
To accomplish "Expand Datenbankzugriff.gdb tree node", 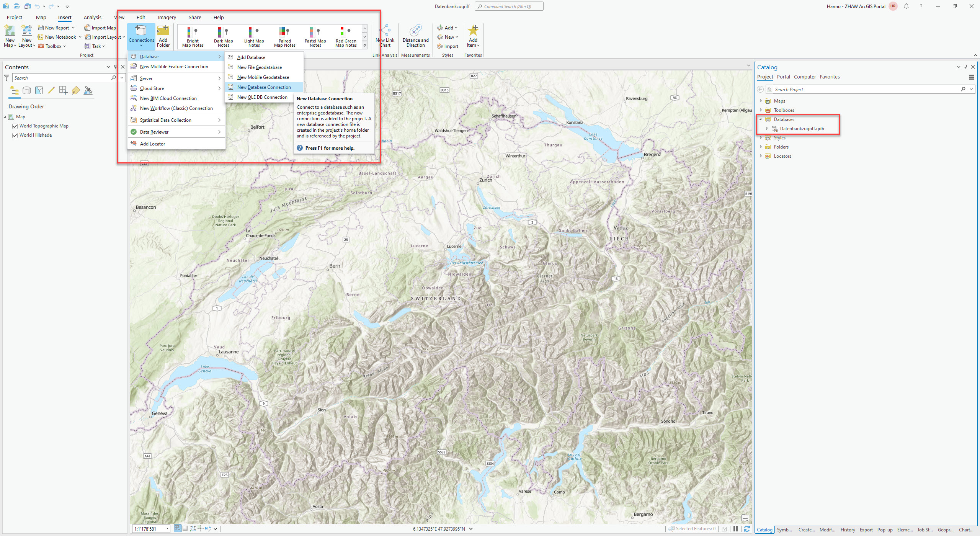I will [767, 128].
